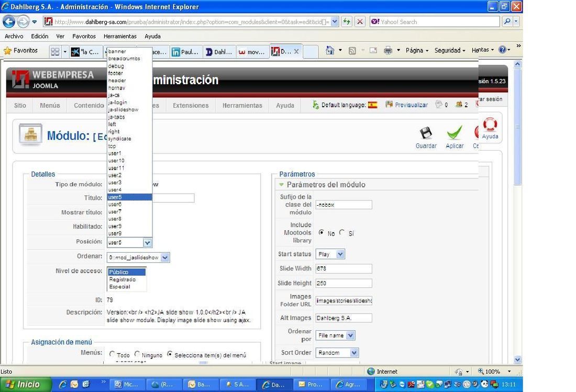Click the Quick Tabs grid icon
Screen dimensions: 576x392
(55, 52)
